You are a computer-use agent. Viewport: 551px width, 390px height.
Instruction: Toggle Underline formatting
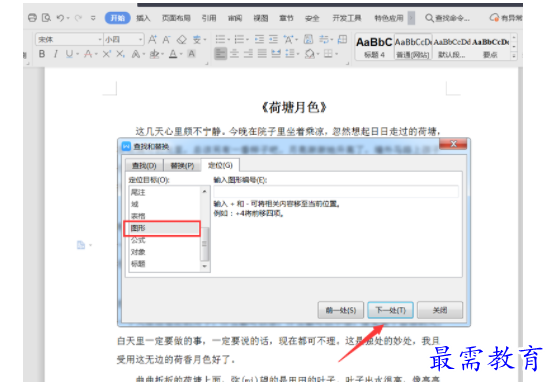coord(69,54)
